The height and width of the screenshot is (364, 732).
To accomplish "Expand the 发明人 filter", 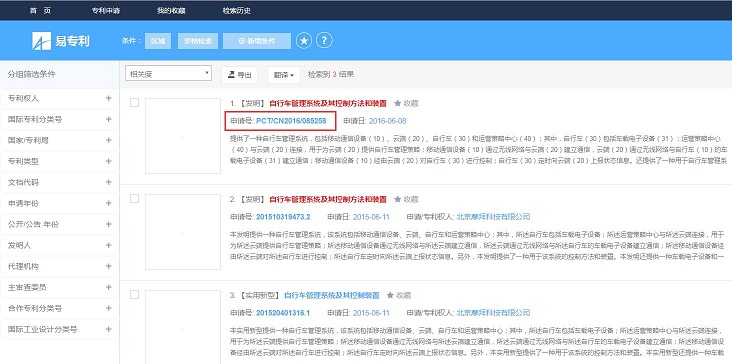I will [108, 245].
